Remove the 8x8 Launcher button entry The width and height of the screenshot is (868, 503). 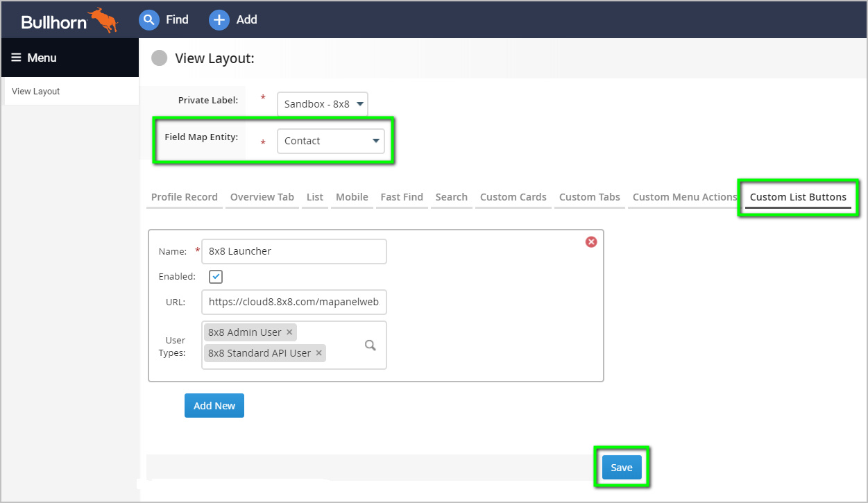click(591, 241)
